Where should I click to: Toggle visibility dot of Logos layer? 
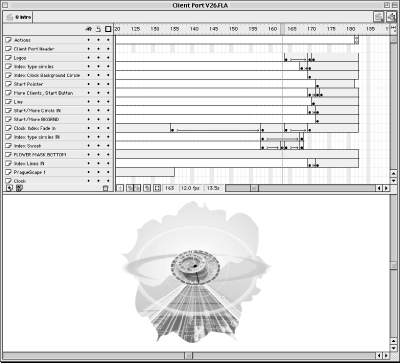88,58
